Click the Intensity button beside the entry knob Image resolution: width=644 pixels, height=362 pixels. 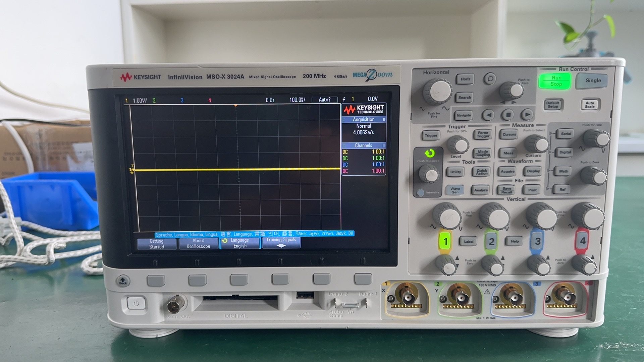coord(420,193)
